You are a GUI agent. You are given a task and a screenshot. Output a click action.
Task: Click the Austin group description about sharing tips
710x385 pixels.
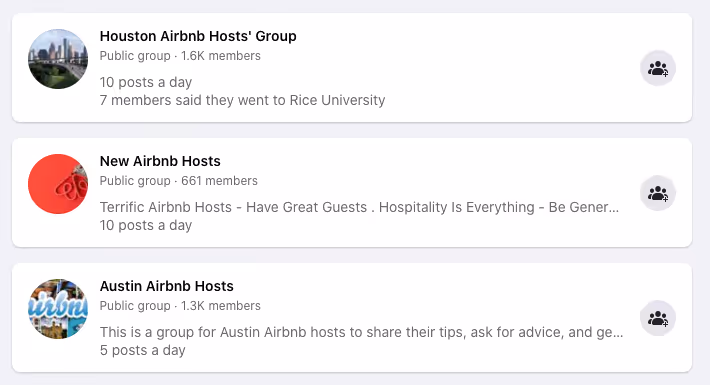pyautogui.click(x=361, y=332)
